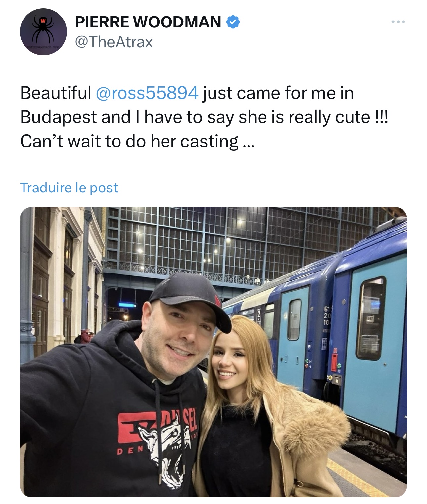Open the PIERRE WOODMAN display name
This screenshot has width=427, height=504.
coord(148,22)
